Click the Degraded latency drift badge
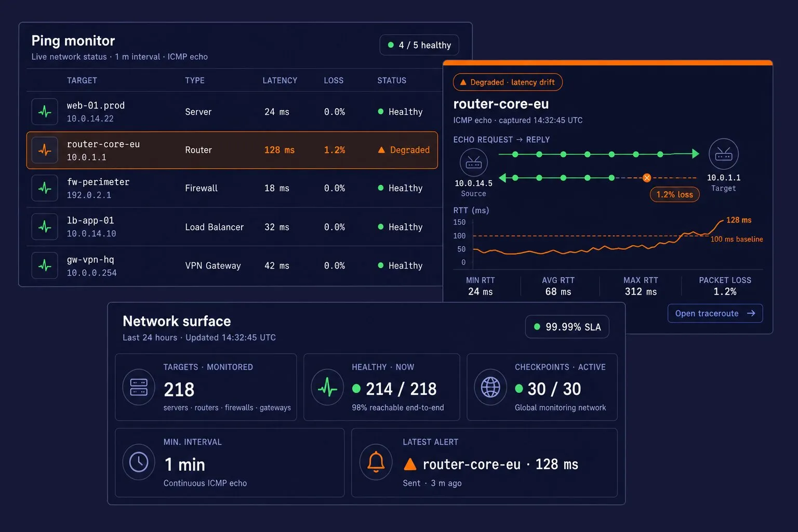The image size is (798, 532). click(508, 82)
